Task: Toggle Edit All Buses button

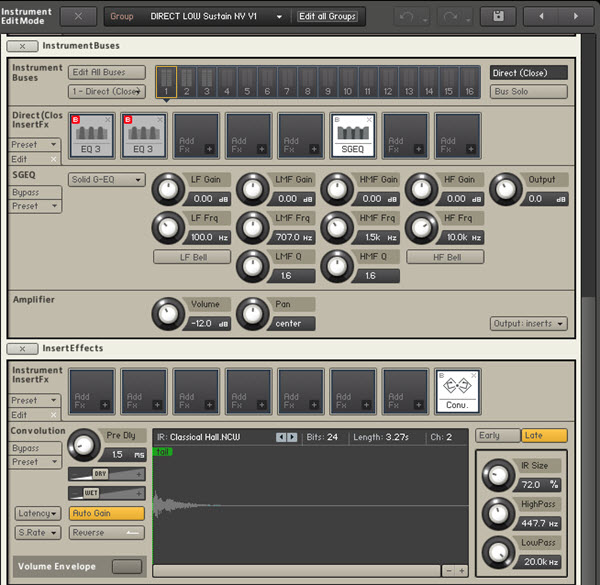Action: (107, 72)
